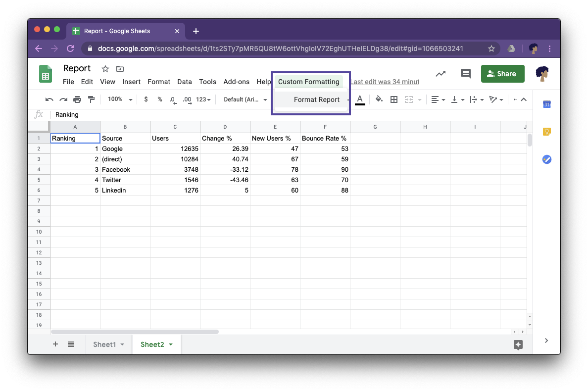
Task: Open the Borders tool
Action: pyautogui.click(x=393, y=99)
